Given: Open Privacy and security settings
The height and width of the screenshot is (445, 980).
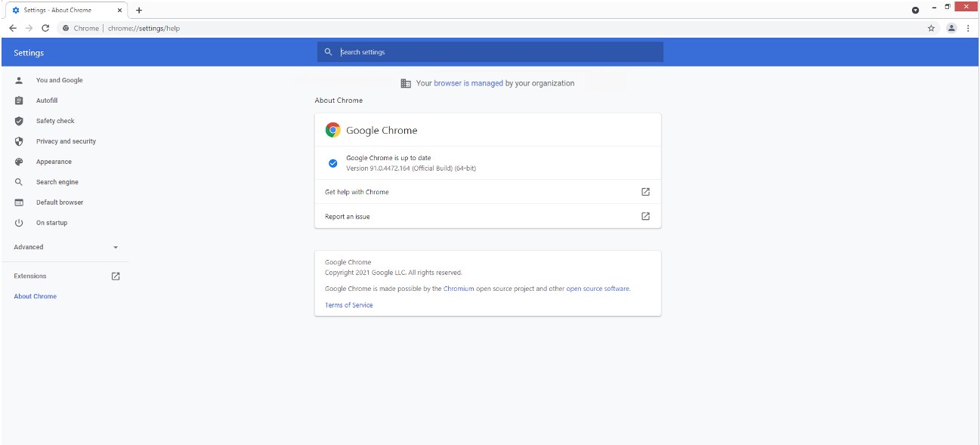Looking at the screenshot, I should pos(66,141).
